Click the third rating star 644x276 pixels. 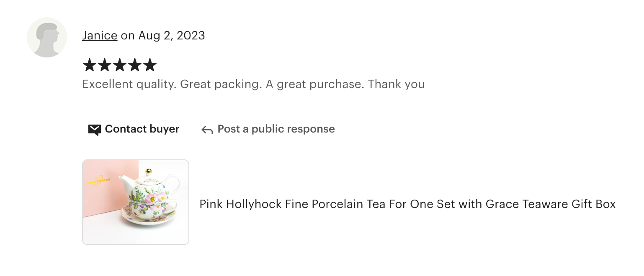[120, 65]
